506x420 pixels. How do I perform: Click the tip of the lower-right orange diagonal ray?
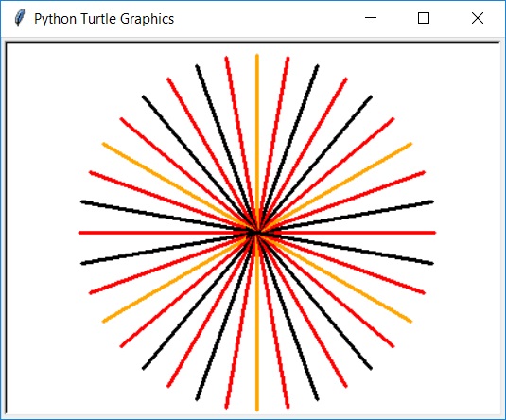coord(410,321)
